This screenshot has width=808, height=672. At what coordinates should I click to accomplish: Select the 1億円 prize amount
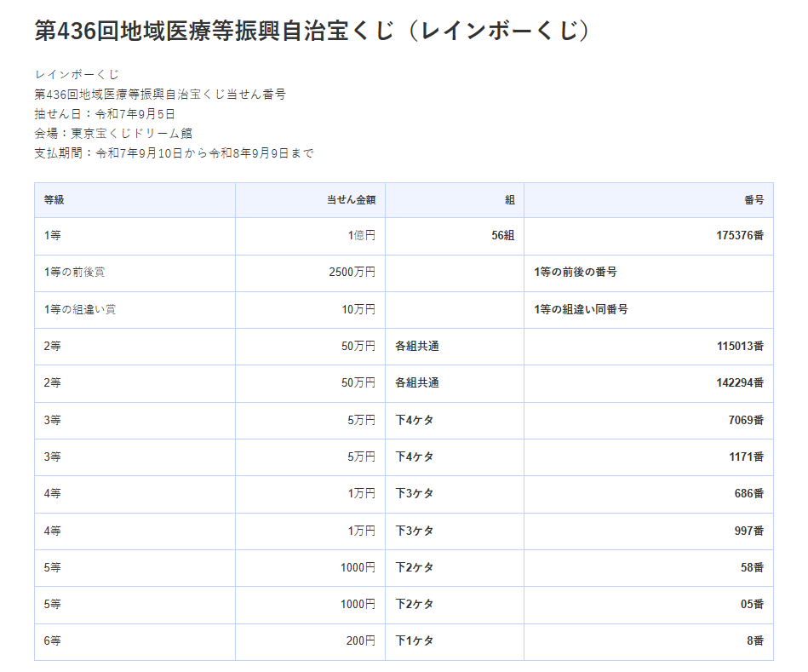pos(362,236)
